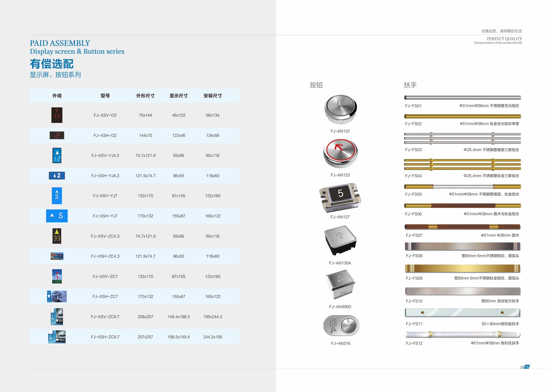Click the FJ-XSH-YJ4.3 blue display showing 2

pos(57,176)
